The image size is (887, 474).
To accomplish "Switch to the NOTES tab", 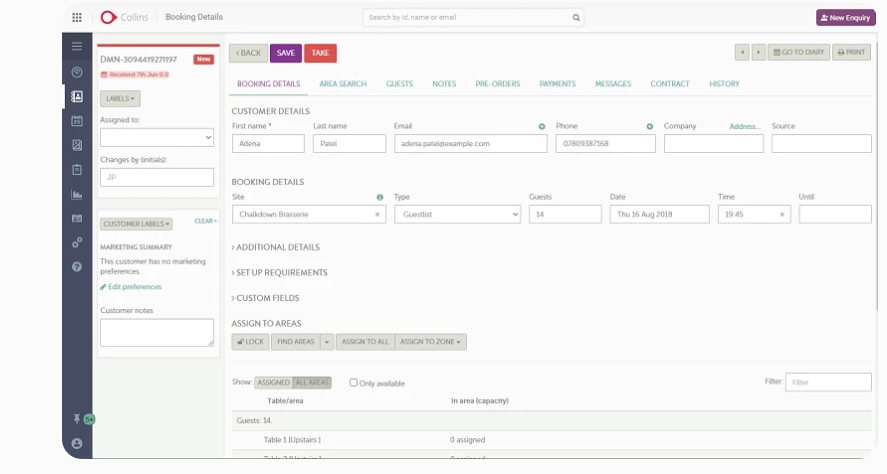I will [444, 84].
